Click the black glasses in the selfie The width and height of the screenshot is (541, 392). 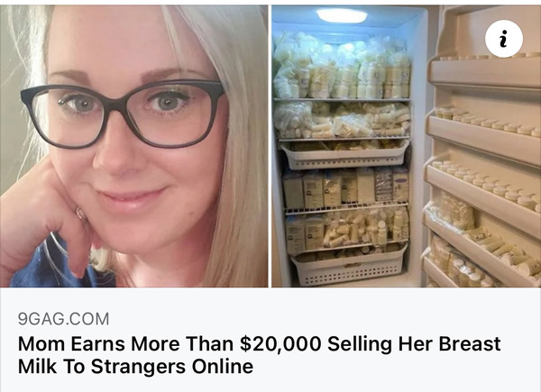pos(123,112)
